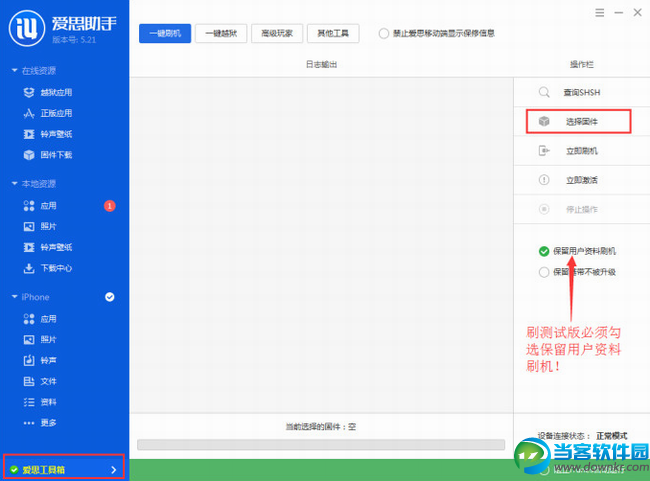
Task: Click the iPhone connected checkmark icon
Action: click(x=109, y=297)
